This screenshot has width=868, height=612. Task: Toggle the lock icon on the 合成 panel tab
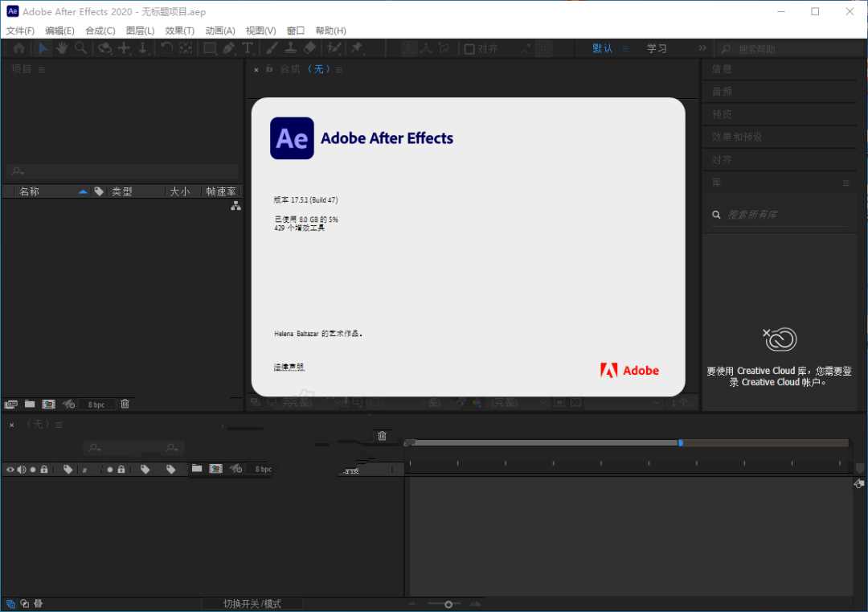coord(269,68)
